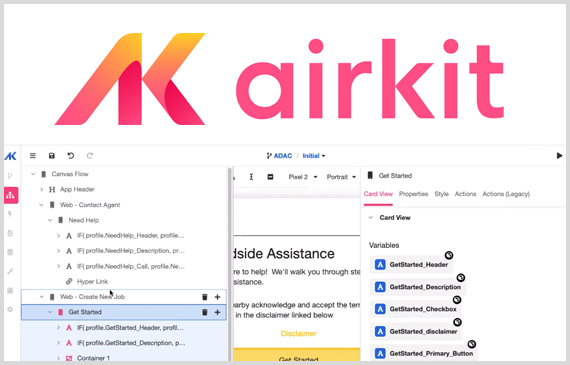Select the Hyper Link tree item
570x365 pixels.
[92, 281]
